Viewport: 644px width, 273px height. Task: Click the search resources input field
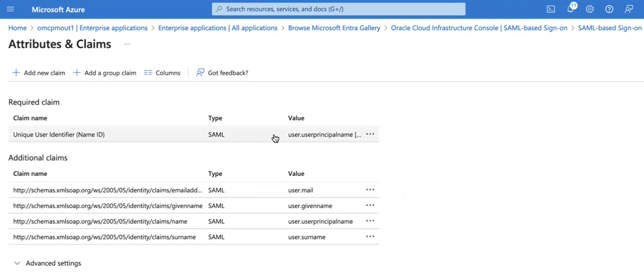click(338, 8)
